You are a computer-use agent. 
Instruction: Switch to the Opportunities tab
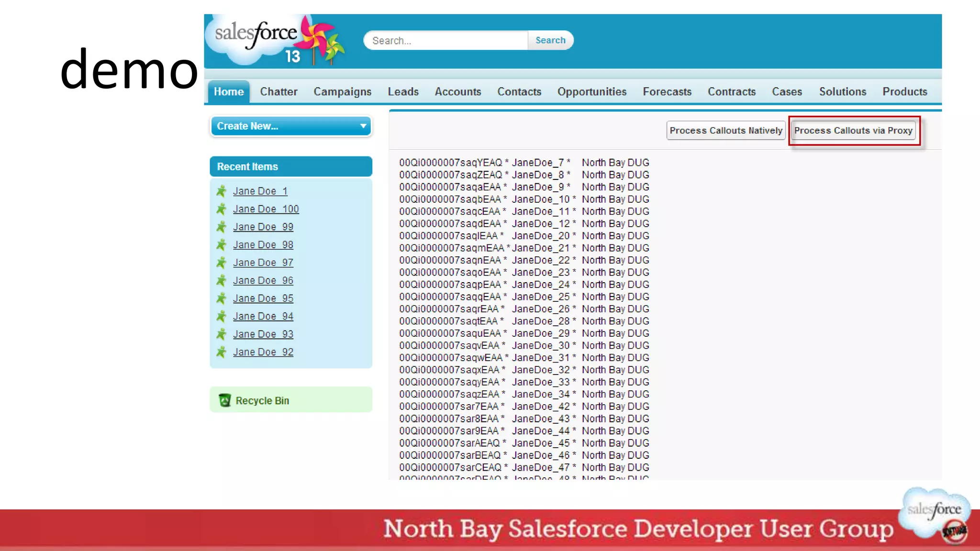pyautogui.click(x=591, y=92)
